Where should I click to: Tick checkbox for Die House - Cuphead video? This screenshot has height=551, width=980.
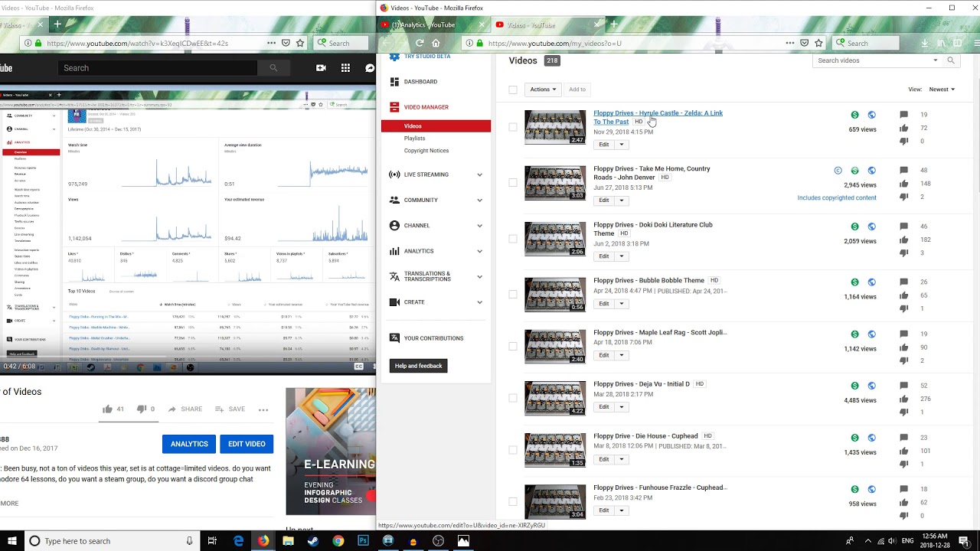[513, 450]
